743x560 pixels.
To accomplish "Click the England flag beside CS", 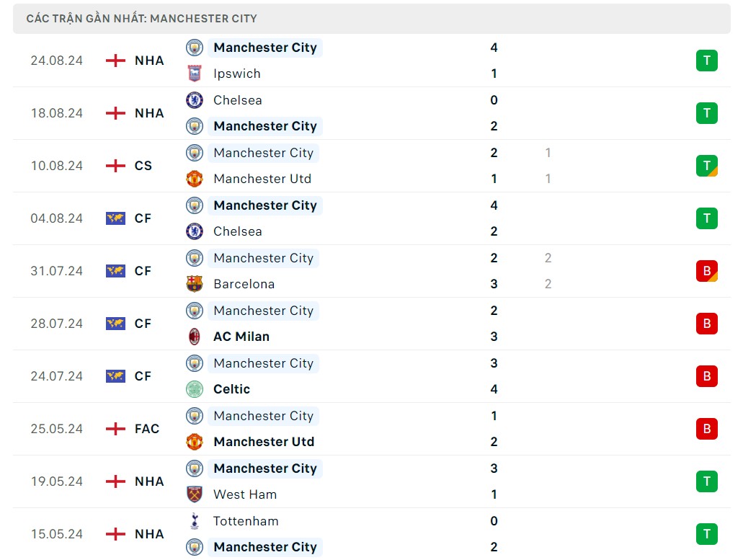I will click(x=115, y=166).
